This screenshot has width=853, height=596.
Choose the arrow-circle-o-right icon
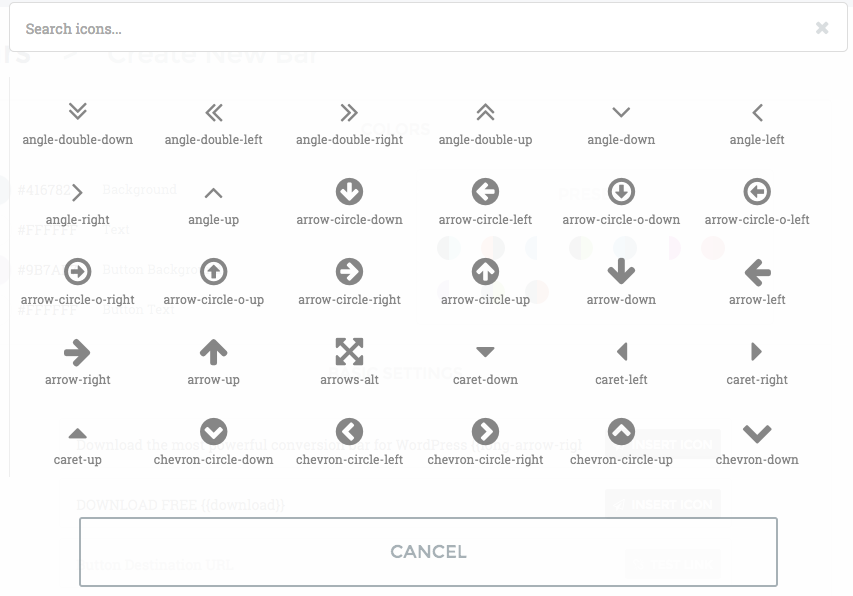pyautogui.click(x=77, y=271)
